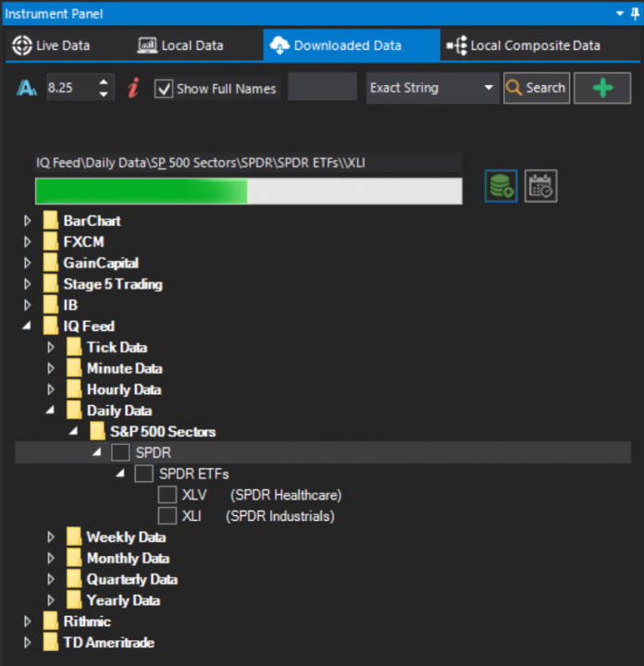644x666 pixels.
Task: Click the Local Composite Data tree icon
Action: point(457,45)
